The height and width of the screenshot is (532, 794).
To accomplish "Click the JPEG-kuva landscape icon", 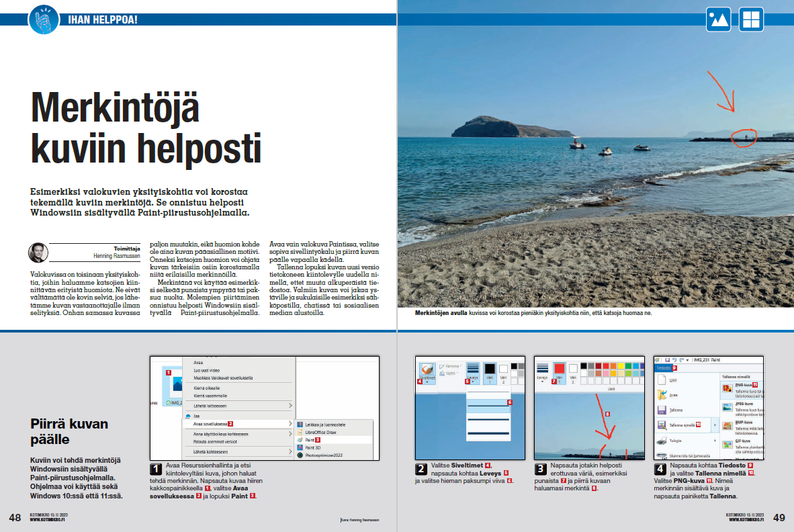I will coord(727,408).
